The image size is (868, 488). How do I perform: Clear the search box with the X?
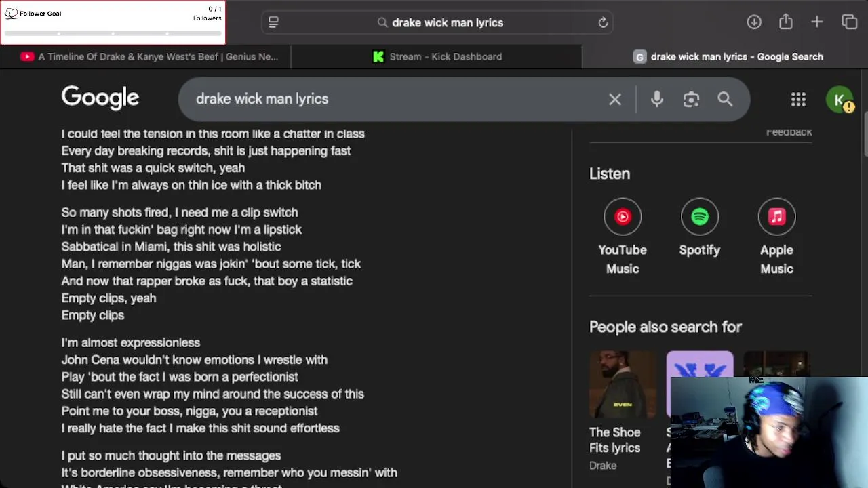coord(615,100)
